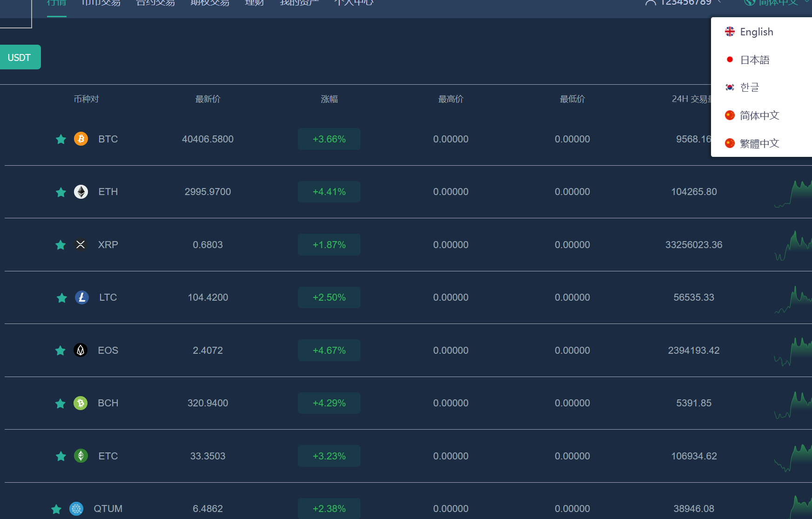812x519 pixels.
Task: Click the South Korea flag icon
Action: point(730,87)
